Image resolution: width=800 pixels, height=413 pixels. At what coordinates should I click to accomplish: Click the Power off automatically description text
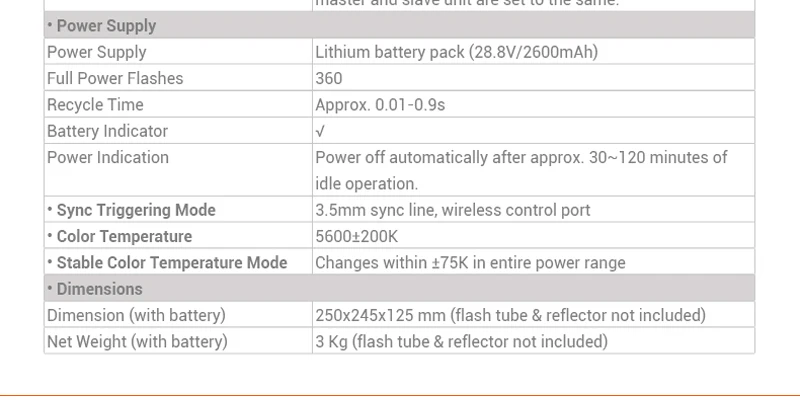click(521, 170)
